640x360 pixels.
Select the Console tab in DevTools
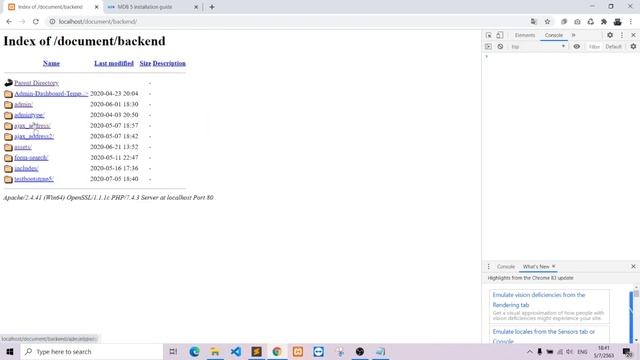[553, 36]
